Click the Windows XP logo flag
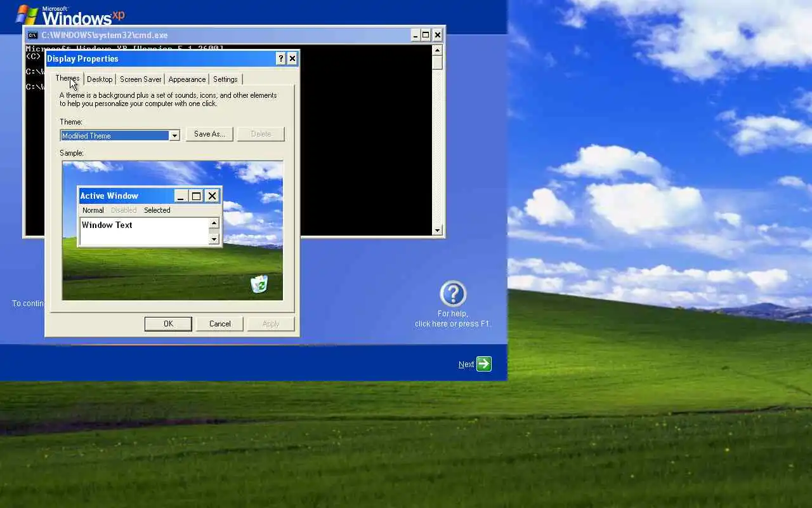 point(27,14)
